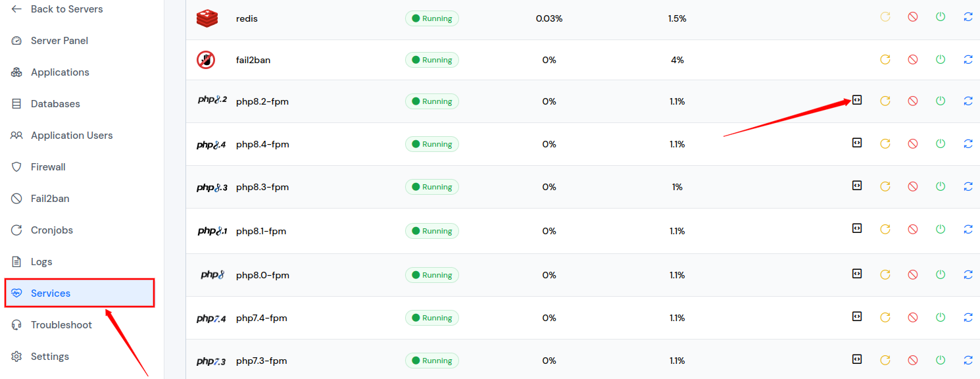Image resolution: width=980 pixels, height=379 pixels.
Task: Click yellow reload icon for redis
Action: [885, 17]
